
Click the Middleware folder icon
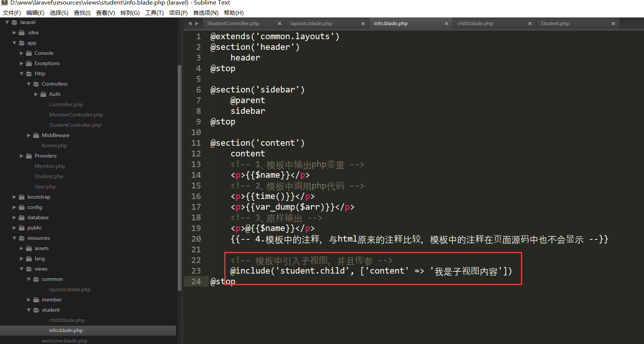pos(36,135)
